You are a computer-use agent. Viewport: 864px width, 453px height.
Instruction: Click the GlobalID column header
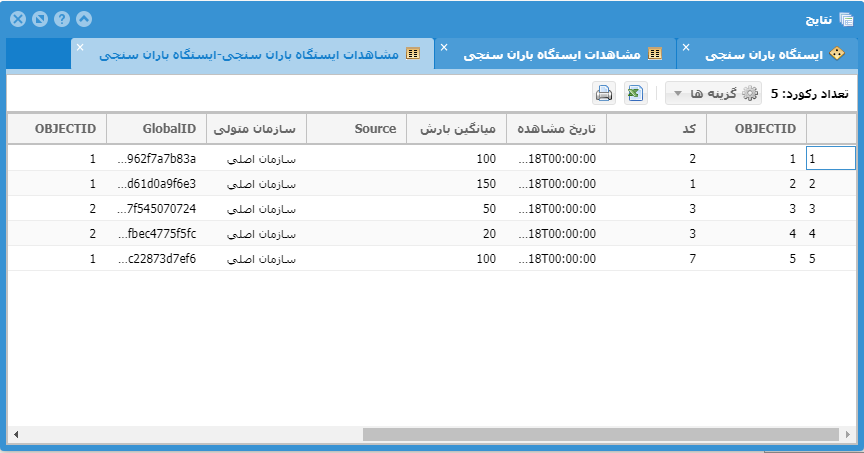156,128
